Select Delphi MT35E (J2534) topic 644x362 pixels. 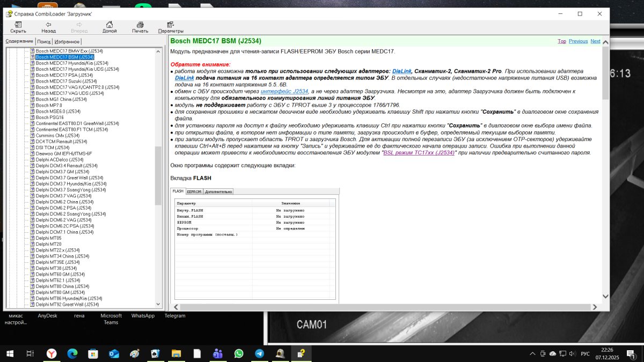tap(58, 262)
